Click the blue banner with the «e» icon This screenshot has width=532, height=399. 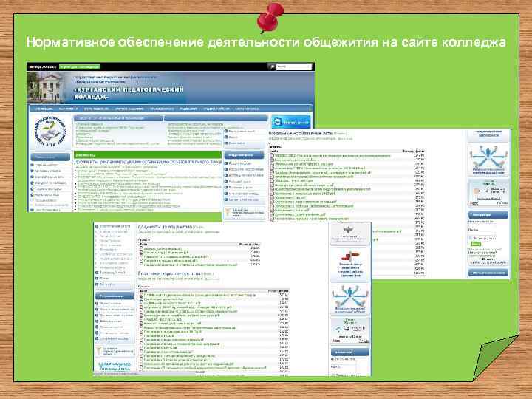tap(291, 122)
